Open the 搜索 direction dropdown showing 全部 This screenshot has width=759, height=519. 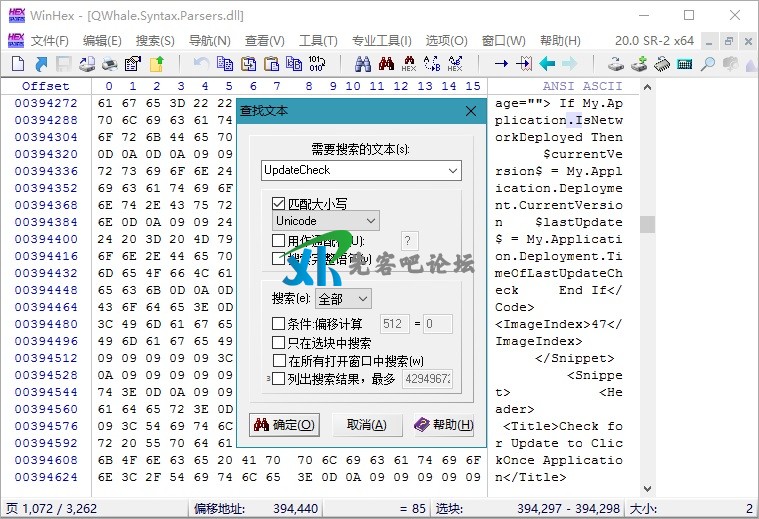343,299
